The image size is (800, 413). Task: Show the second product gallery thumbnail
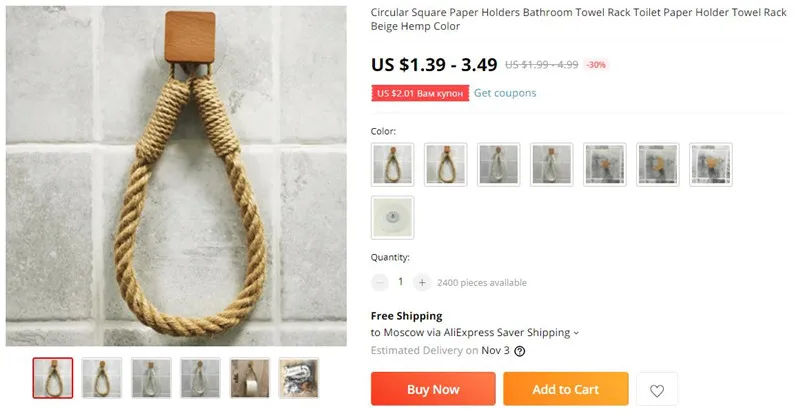tap(102, 378)
